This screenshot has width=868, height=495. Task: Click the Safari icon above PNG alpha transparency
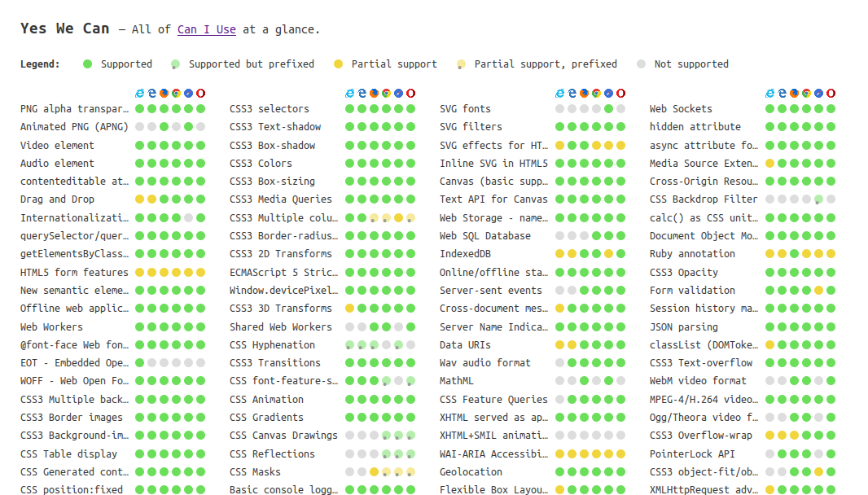(188, 94)
